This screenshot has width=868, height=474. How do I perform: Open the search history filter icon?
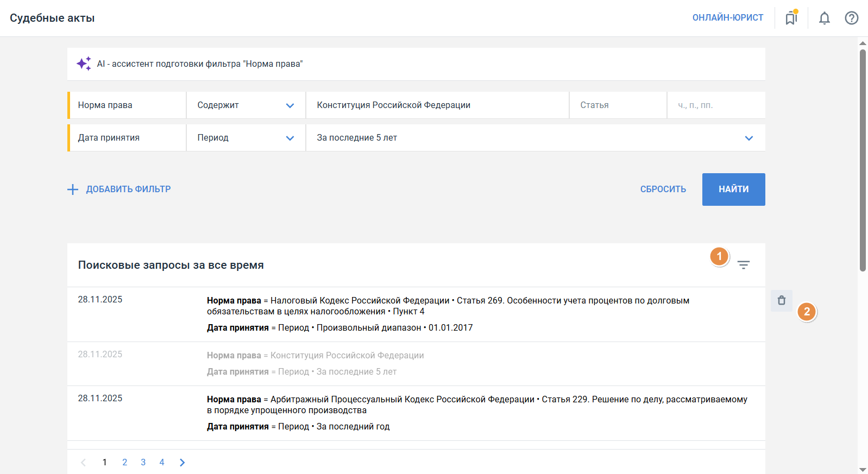[x=743, y=265]
